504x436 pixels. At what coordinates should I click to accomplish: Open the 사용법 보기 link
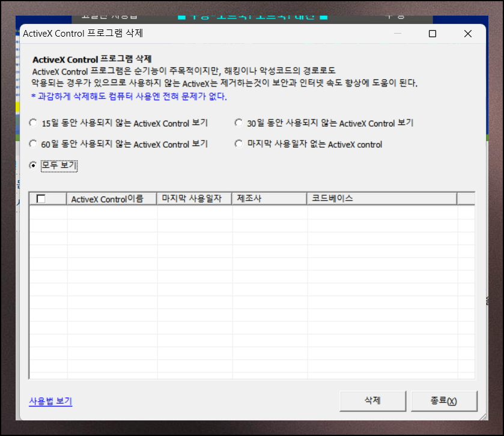point(50,401)
